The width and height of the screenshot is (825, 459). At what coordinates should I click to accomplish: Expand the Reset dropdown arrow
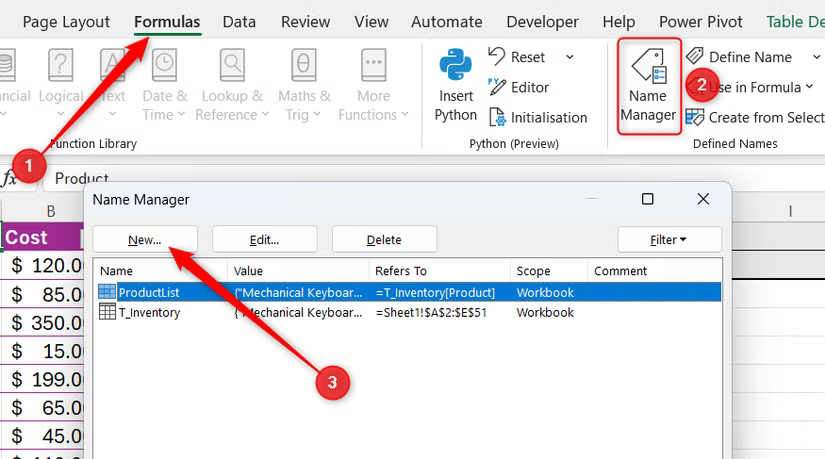(x=570, y=57)
